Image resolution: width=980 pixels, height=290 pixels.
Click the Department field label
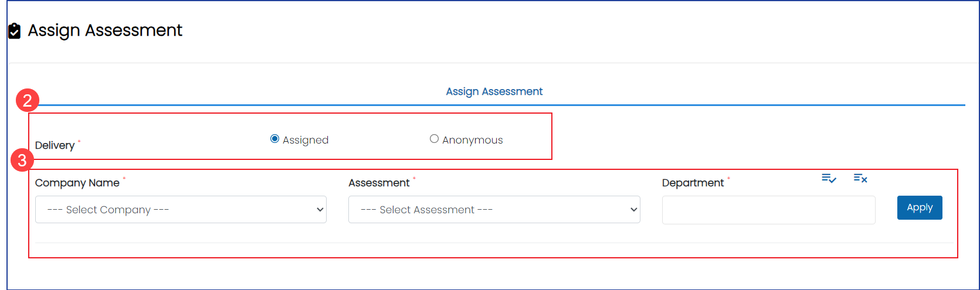[693, 183]
